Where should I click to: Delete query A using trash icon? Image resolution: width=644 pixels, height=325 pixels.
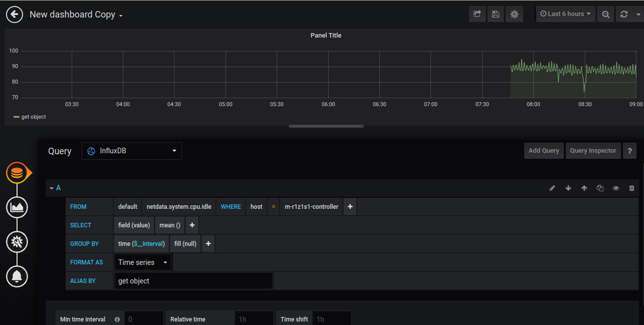click(x=631, y=188)
